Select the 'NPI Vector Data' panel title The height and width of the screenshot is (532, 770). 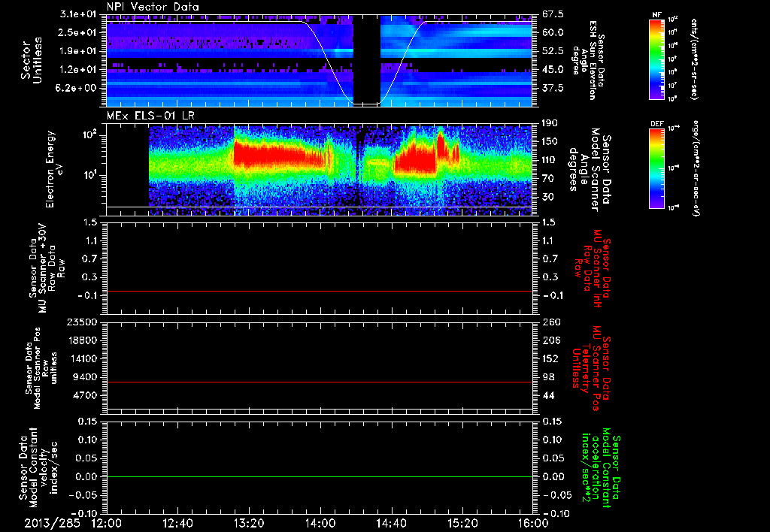(x=153, y=8)
